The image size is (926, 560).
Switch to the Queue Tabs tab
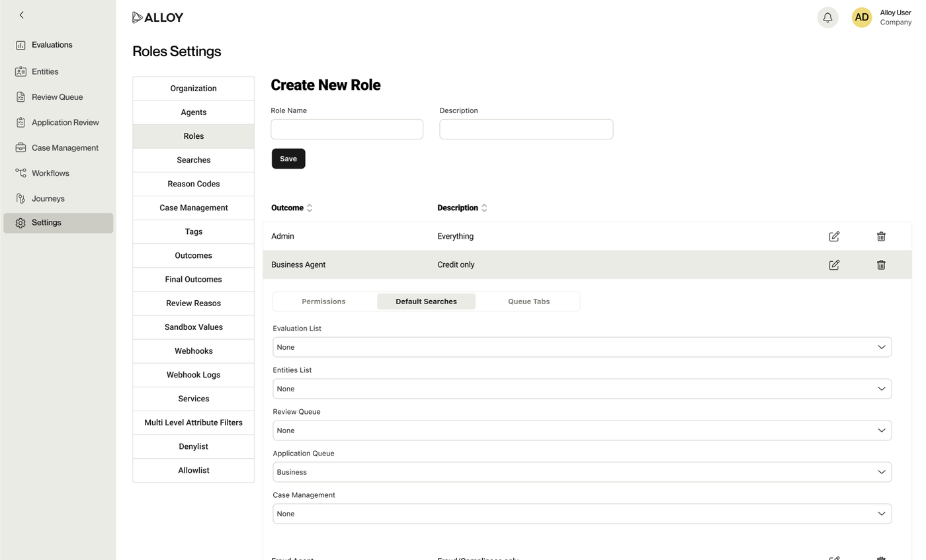click(x=528, y=301)
